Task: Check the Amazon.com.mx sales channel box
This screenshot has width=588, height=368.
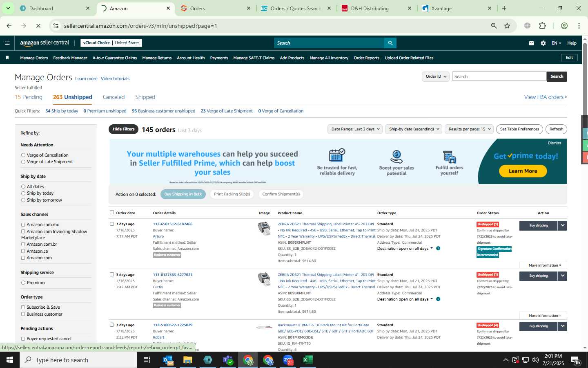Action: (23, 225)
